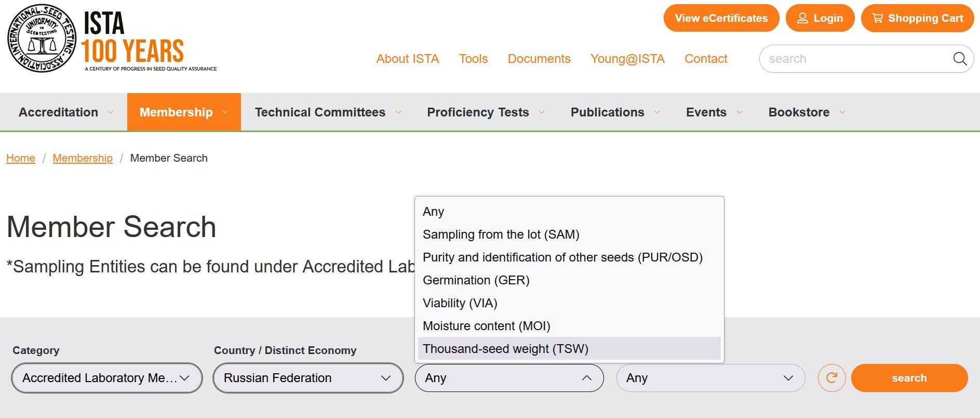Open the Documents link
The height and width of the screenshot is (418, 980).
click(x=539, y=59)
